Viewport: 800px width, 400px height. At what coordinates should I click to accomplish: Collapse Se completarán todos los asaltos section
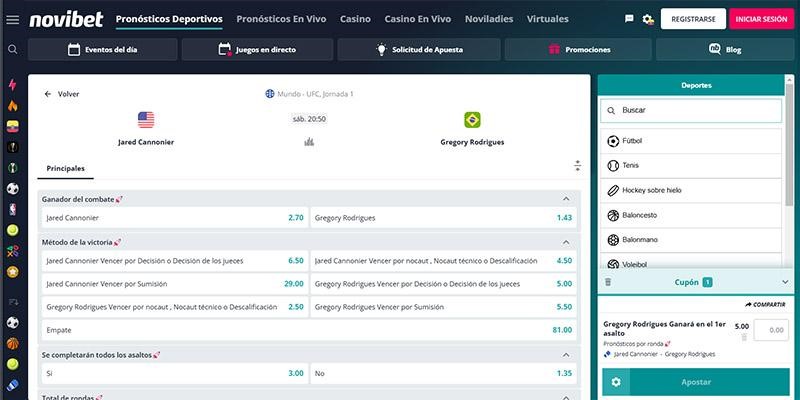[566, 355]
